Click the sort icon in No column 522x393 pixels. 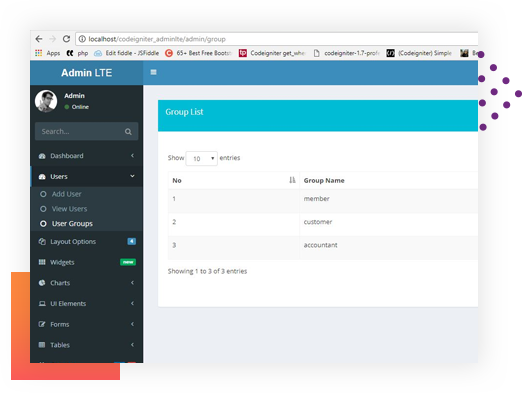click(292, 180)
